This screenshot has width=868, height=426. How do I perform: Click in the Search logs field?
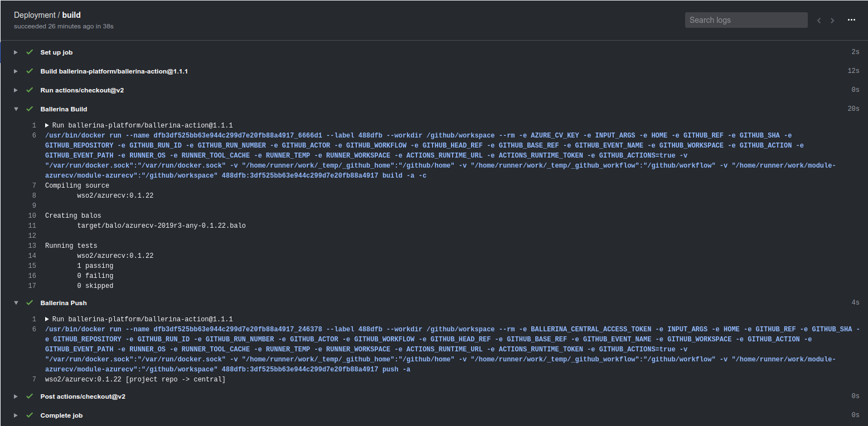tap(746, 20)
